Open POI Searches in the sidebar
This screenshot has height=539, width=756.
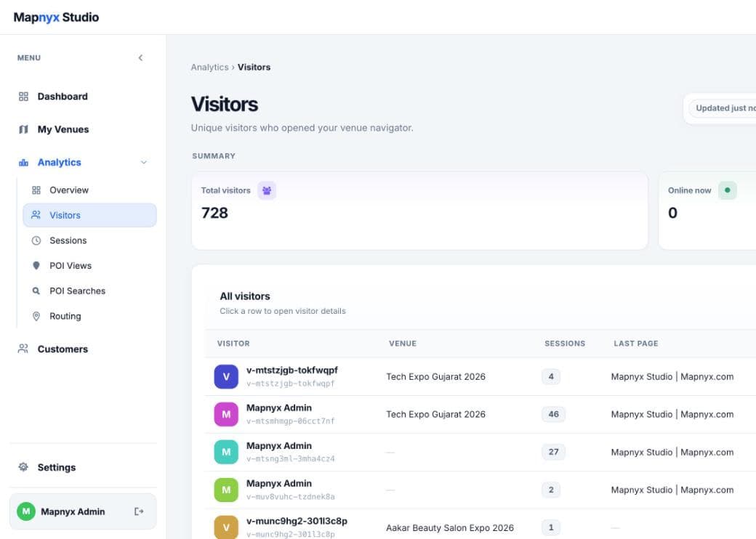coord(77,291)
